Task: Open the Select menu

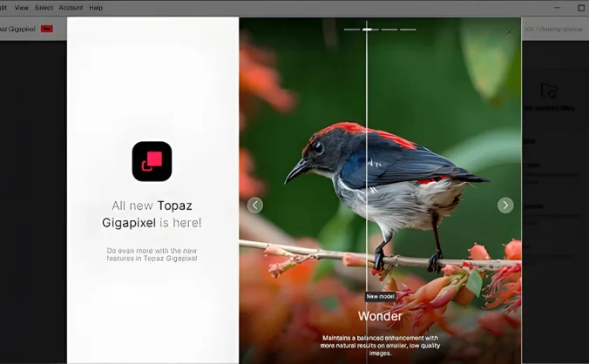Action: click(x=44, y=8)
